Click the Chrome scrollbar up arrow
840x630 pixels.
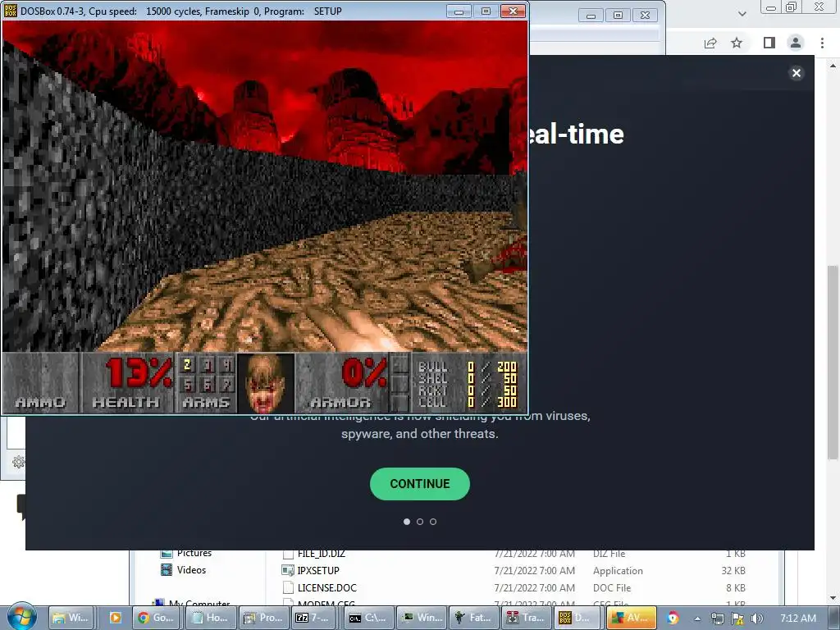point(833,66)
